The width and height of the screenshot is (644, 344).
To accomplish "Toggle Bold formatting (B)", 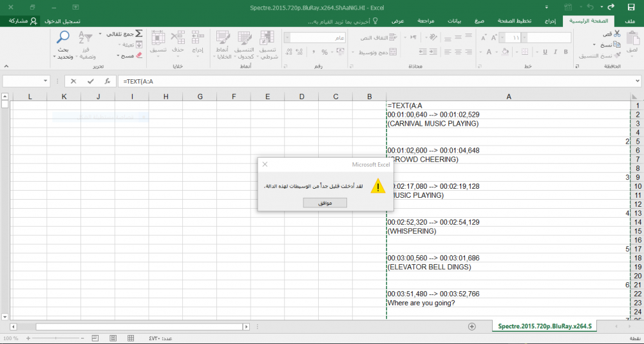I will click(x=566, y=52).
